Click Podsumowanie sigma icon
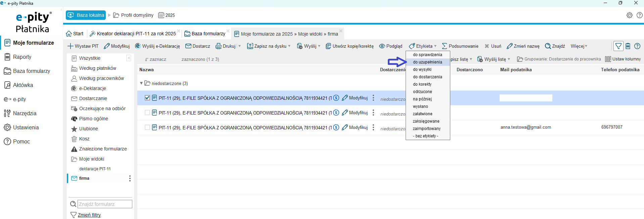The width and height of the screenshot is (644, 219). (x=445, y=46)
